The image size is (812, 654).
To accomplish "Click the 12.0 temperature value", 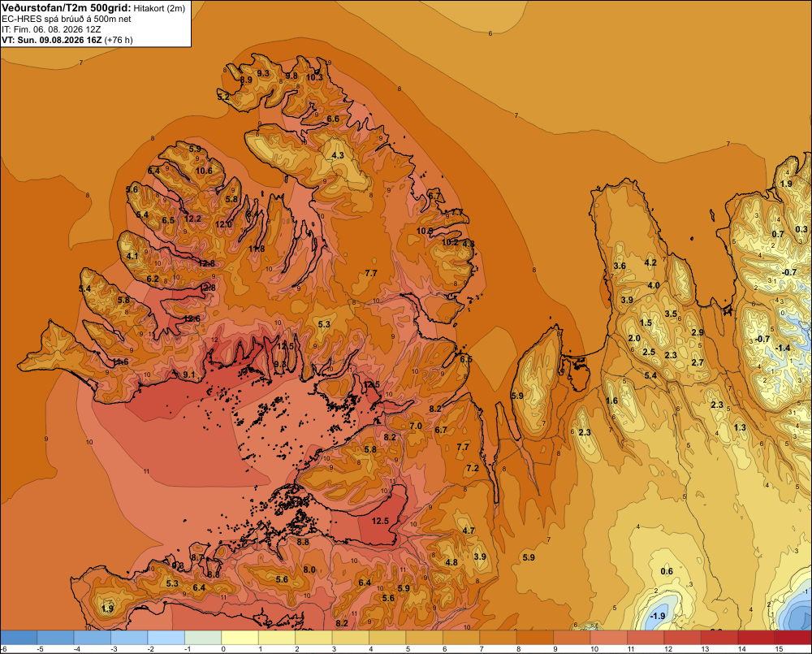I will pos(224,224).
